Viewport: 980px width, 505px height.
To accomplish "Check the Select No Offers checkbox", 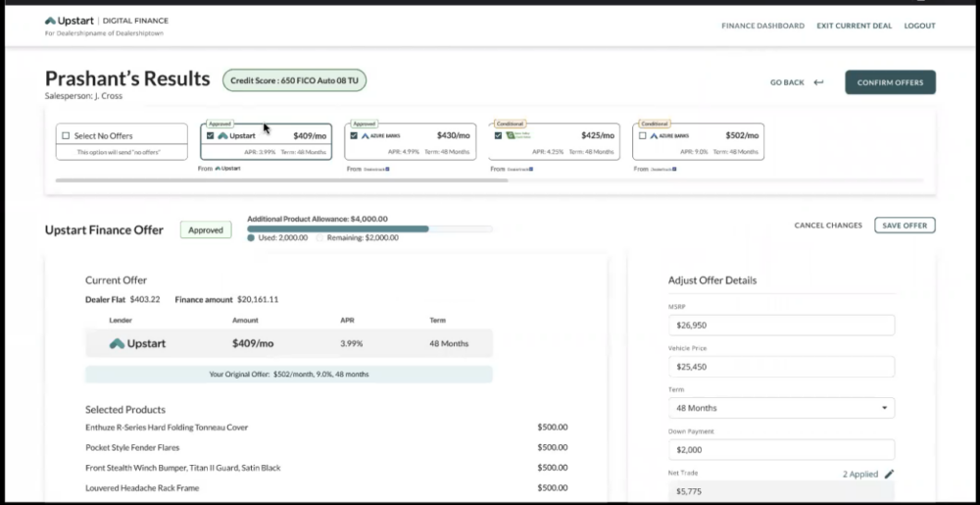I will coord(66,136).
